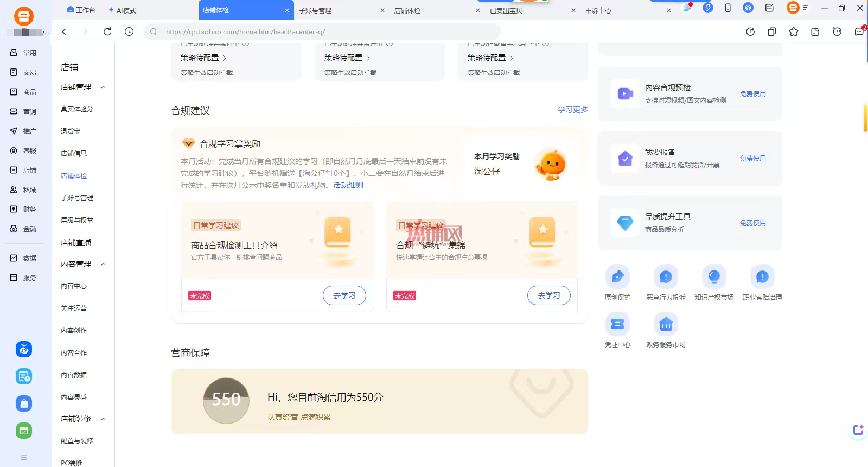Collapse the 店铺管理 sidebar section
This screenshot has height=467, width=868.
tap(104, 87)
